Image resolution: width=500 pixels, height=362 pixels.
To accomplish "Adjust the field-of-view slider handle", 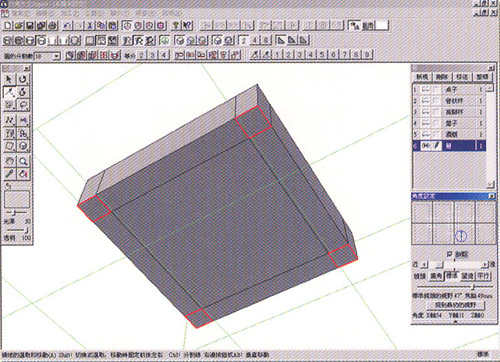I will [473, 287].
